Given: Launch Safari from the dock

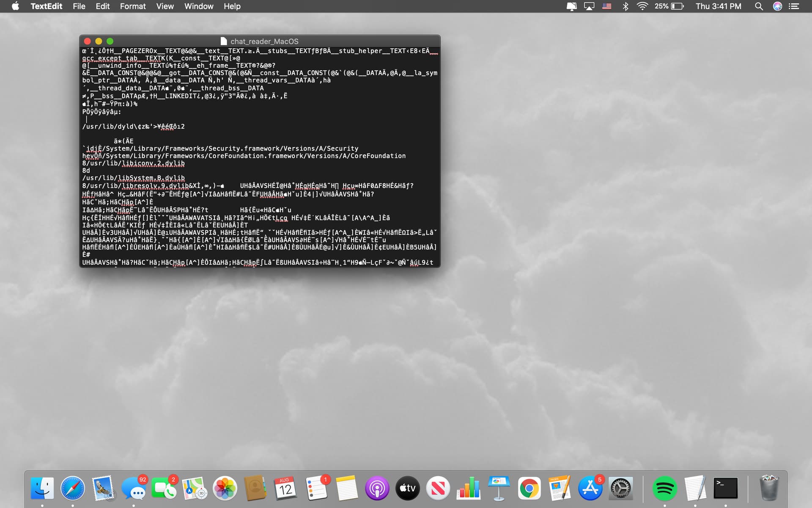Looking at the screenshot, I should tap(73, 488).
